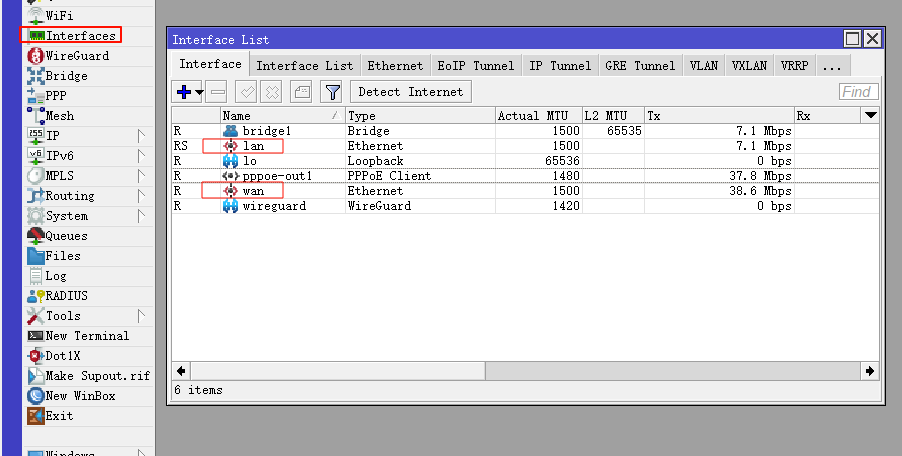Click into the Find search field
902x456 pixels.
[858, 92]
